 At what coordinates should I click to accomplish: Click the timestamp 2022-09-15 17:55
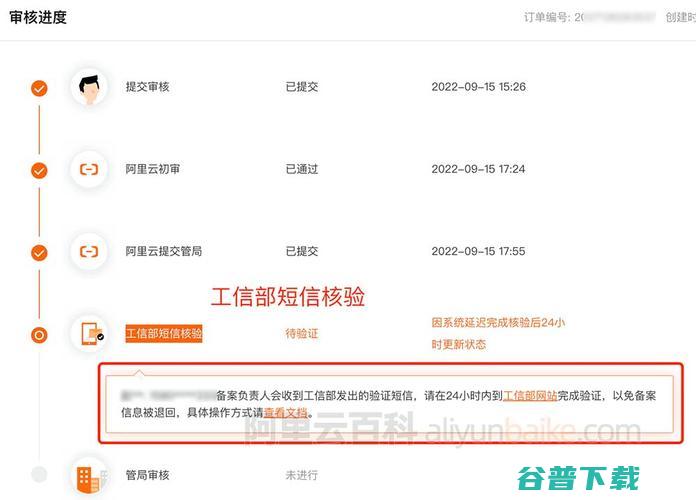478,251
